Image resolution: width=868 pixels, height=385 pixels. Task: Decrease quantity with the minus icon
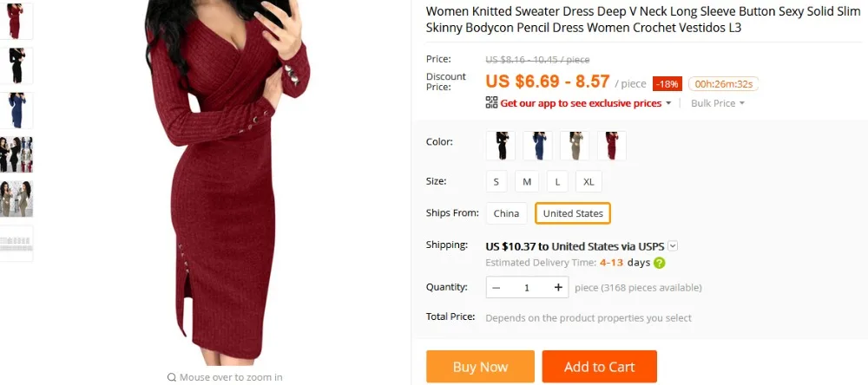pyautogui.click(x=496, y=288)
